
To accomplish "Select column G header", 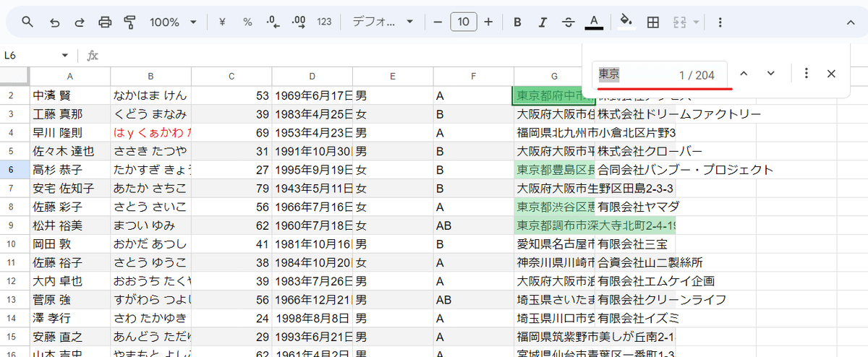I will (x=554, y=76).
